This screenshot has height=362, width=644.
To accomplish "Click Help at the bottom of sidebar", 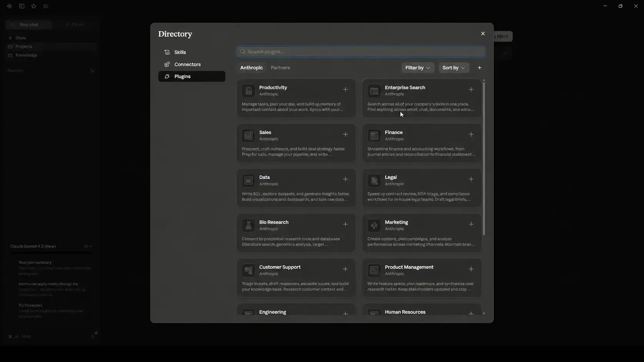I will 26,336.
